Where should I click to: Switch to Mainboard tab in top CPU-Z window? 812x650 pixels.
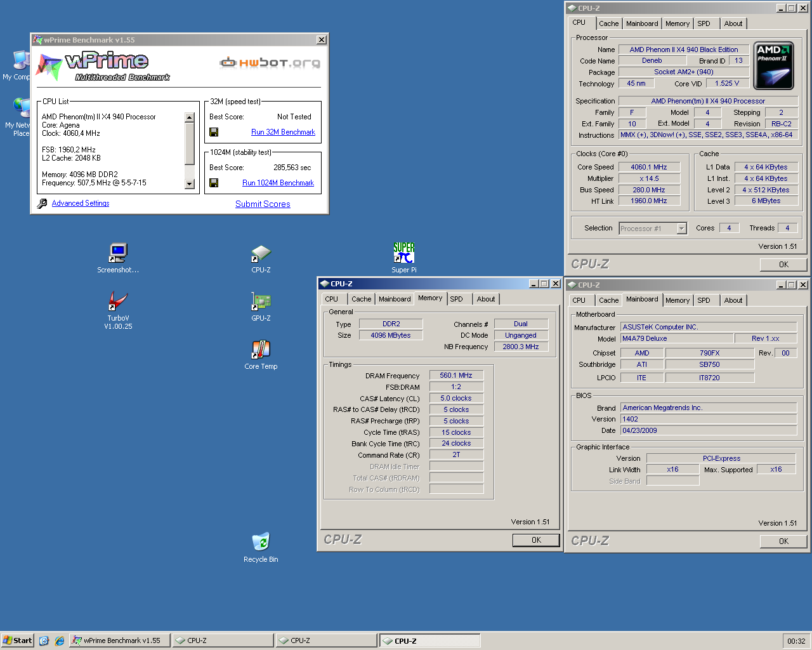642,23
